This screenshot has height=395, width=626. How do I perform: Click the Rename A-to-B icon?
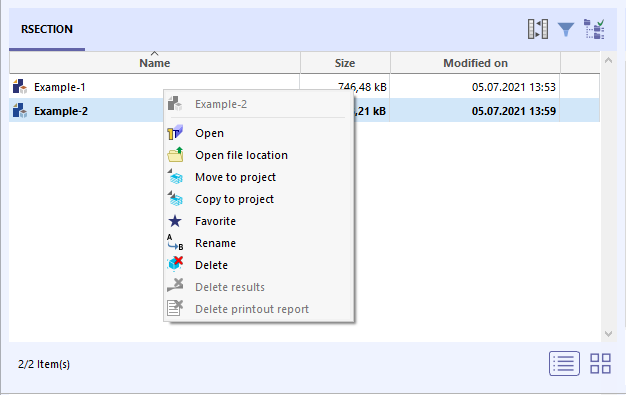[x=175, y=243]
